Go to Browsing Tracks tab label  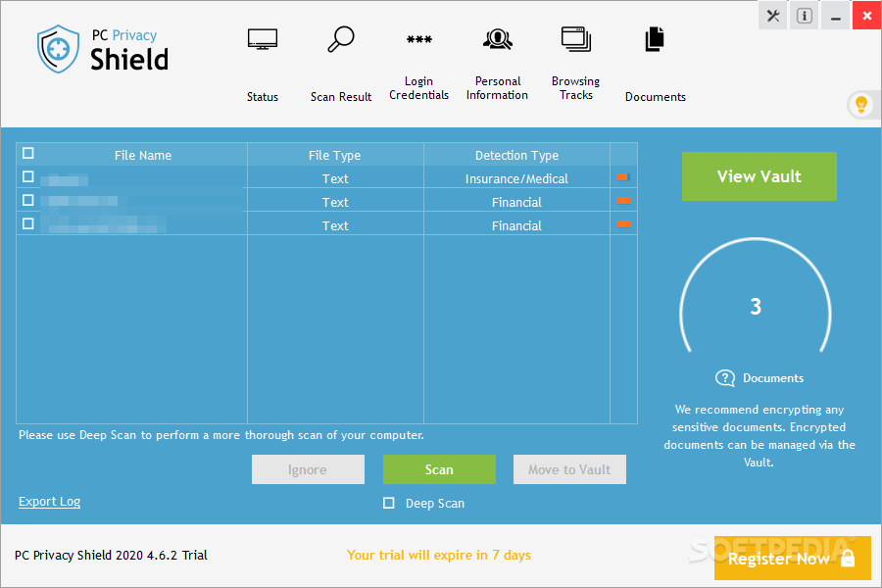[x=576, y=88]
